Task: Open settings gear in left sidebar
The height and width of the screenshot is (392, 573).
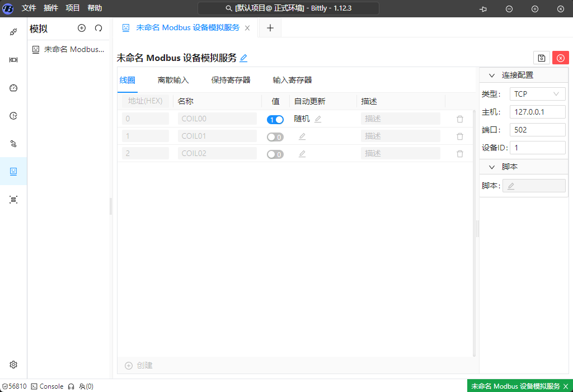Action: click(x=13, y=365)
